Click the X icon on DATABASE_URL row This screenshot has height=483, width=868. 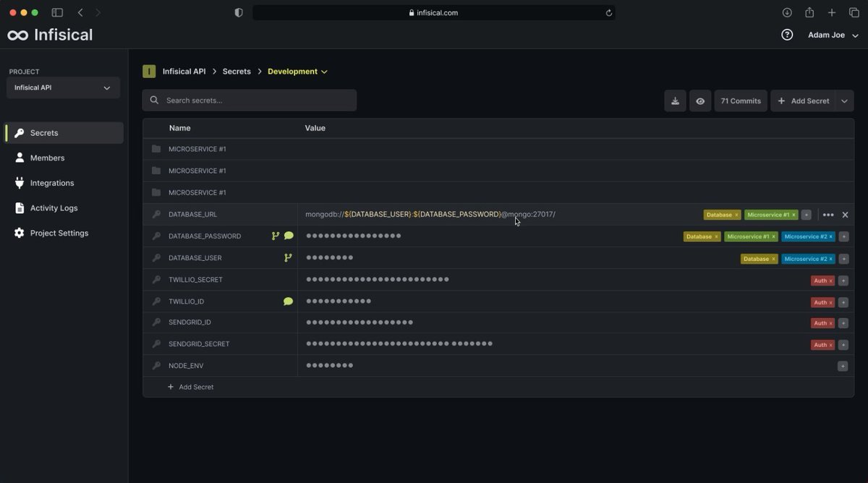point(845,215)
